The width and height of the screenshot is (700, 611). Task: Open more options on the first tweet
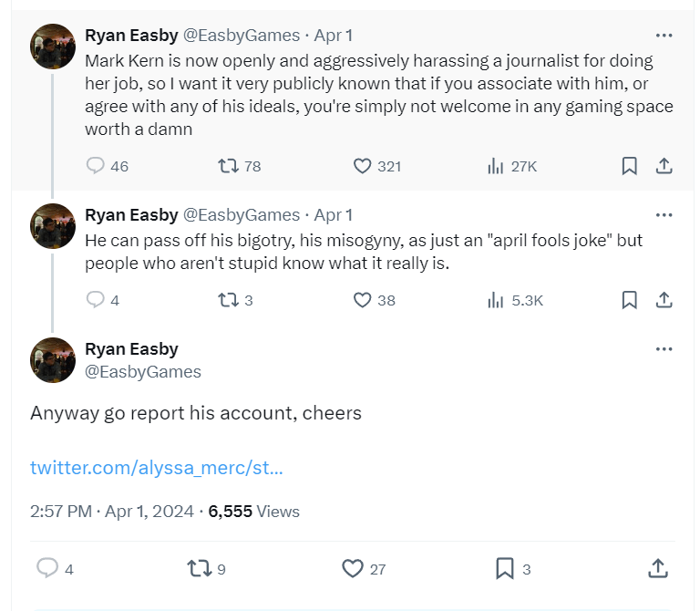664,36
